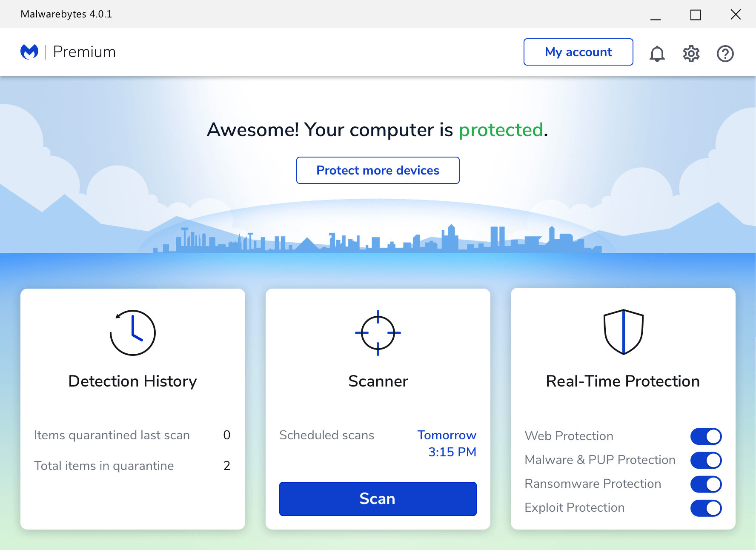Turn off Malware & PUP Protection
The width and height of the screenshot is (756, 550).
coord(706,460)
